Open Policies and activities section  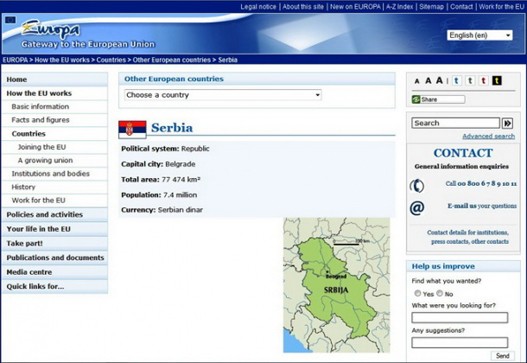click(55, 214)
